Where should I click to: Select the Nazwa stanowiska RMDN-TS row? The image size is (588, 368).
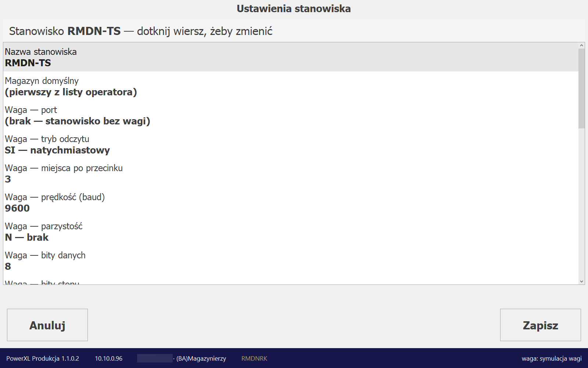[291, 57]
